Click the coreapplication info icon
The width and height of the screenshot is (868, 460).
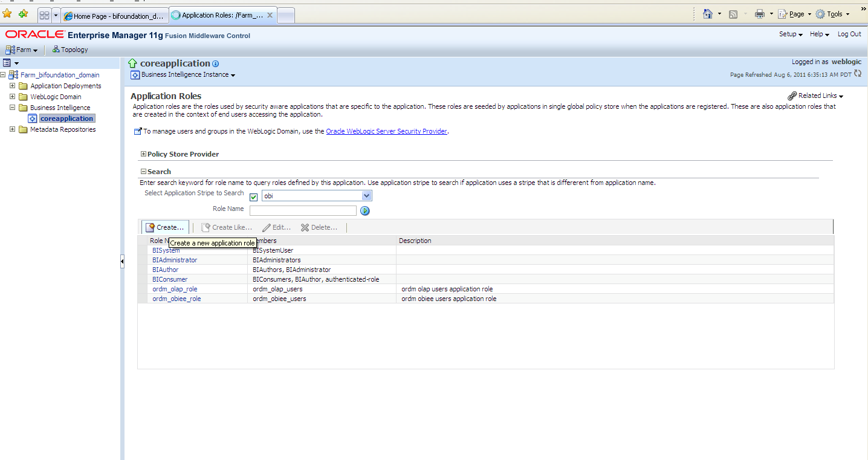click(216, 64)
